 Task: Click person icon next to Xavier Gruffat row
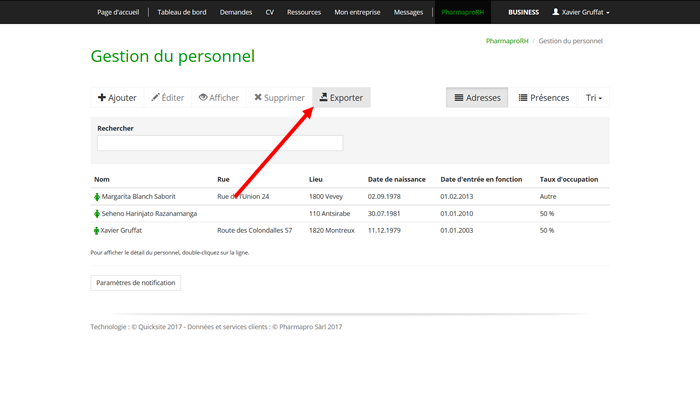(96, 231)
